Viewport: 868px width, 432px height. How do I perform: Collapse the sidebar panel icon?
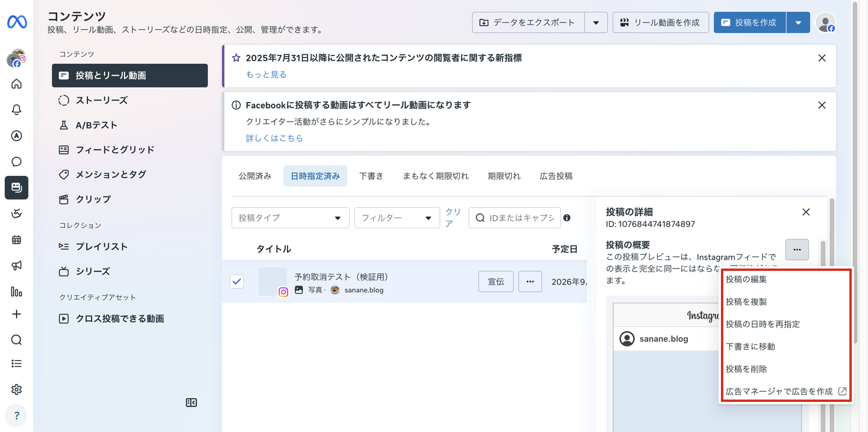click(x=191, y=402)
